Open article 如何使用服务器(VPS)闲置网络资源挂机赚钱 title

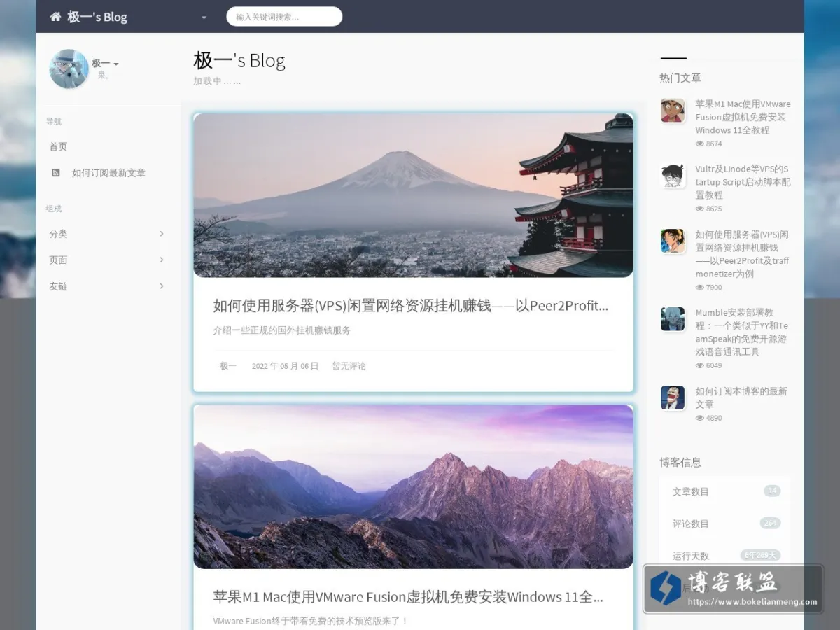(x=411, y=305)
